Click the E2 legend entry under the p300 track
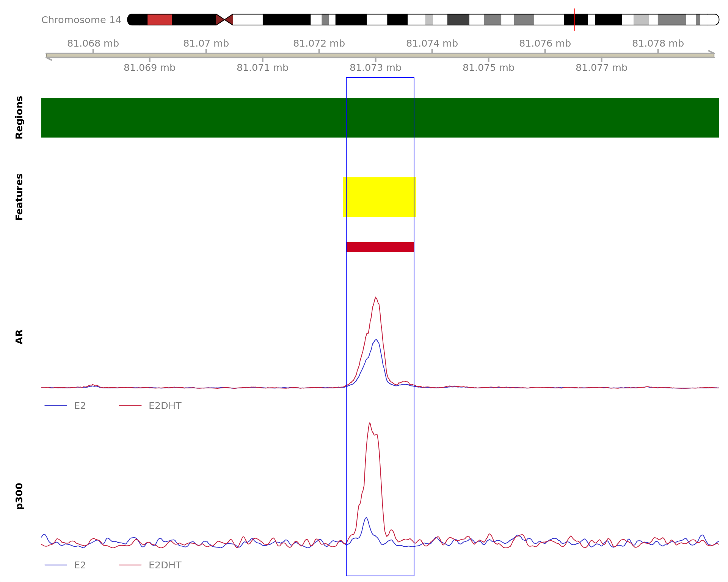 pos(65,565)
